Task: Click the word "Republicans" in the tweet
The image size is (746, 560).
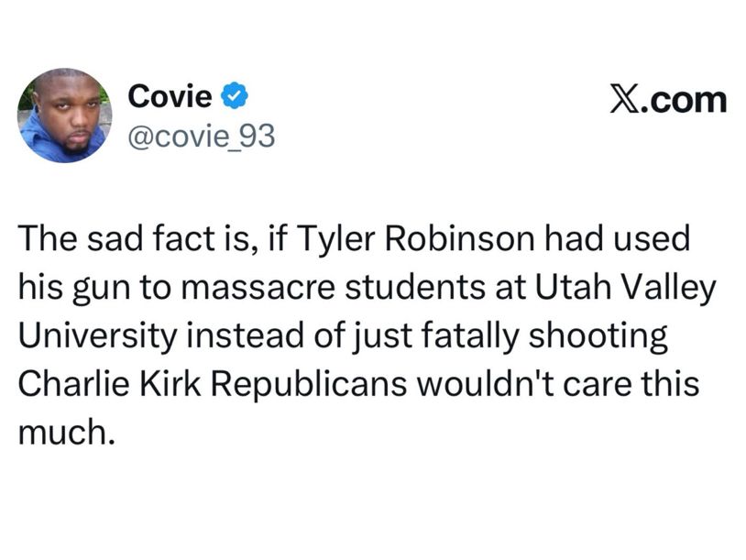Action: pyautogui.click(x=309, y=385)
